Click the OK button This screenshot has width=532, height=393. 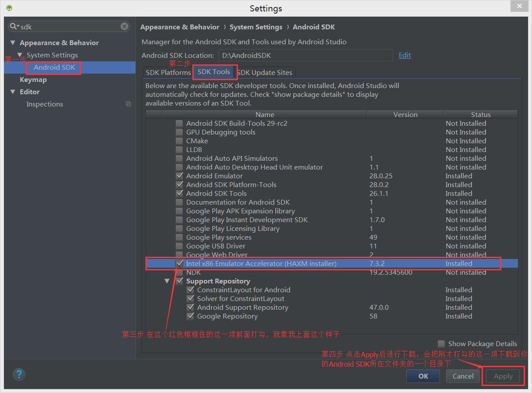(x=423, y=376)
